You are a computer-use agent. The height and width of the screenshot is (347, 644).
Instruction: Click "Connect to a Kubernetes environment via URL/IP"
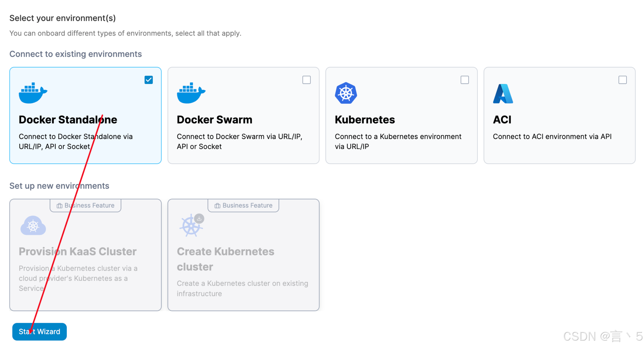click(x=398, y=141)
